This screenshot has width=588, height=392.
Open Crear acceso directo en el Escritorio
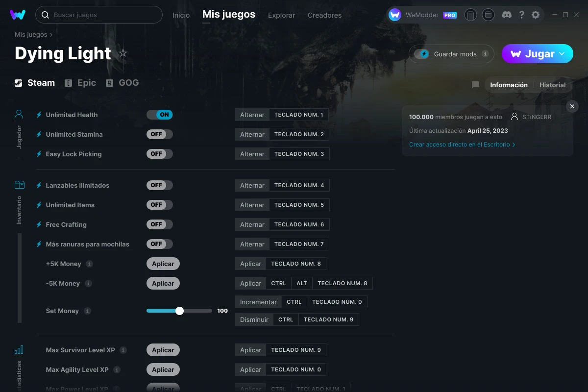point(462,145)
